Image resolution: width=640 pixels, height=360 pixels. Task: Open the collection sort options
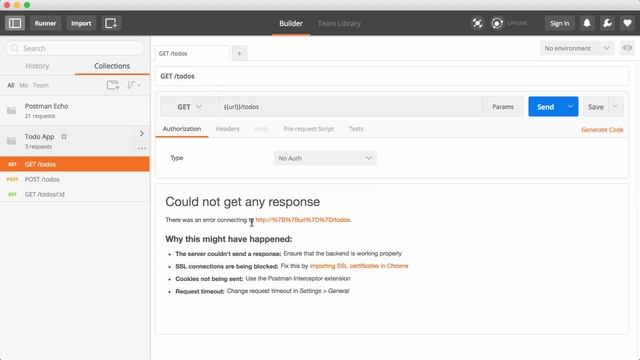coord(133,85)
